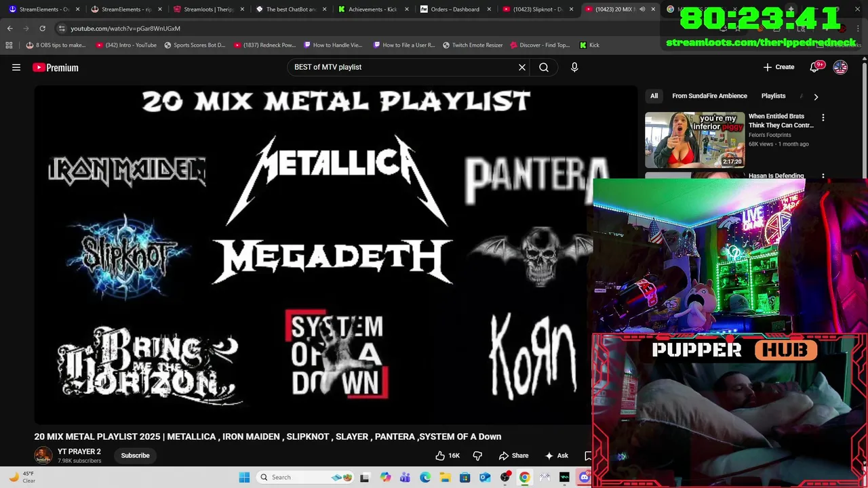Open options for the Hasan Is Defending video
This screenshot has height=488, width=868.
[823, 176]
